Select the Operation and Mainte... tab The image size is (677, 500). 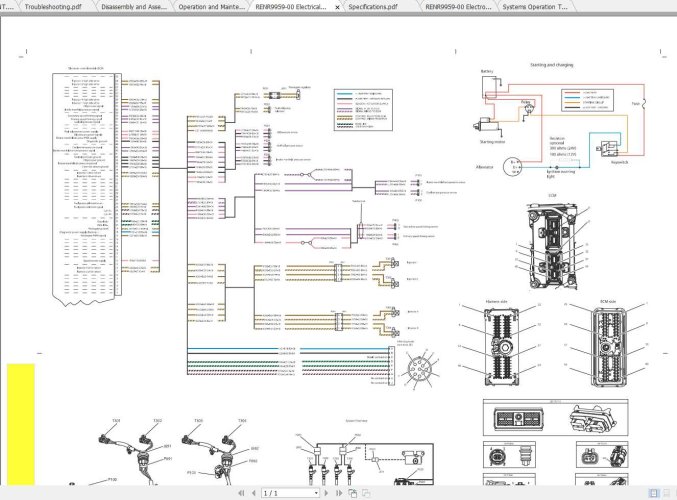212,6
